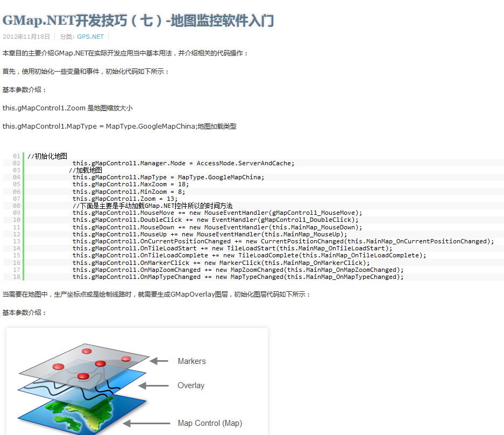Screen dimensions: 504x435
Task: Click the arrow pointing to Map Control layer
Action: [146, 423]
